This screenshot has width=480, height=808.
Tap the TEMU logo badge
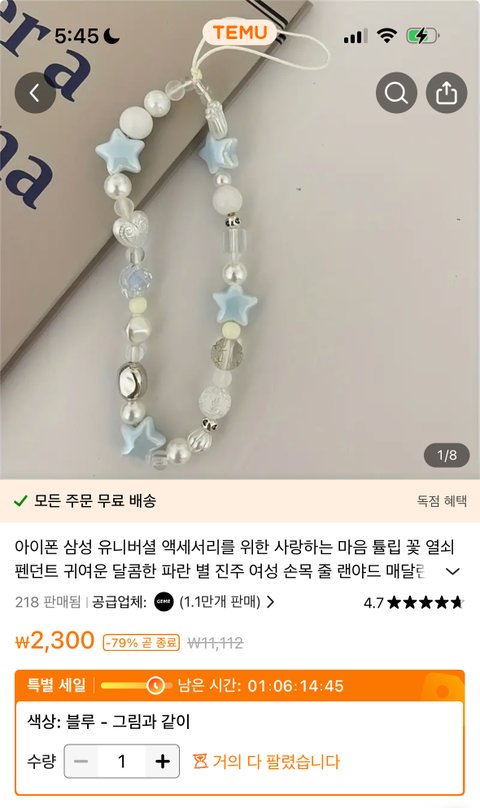point(240,32)
